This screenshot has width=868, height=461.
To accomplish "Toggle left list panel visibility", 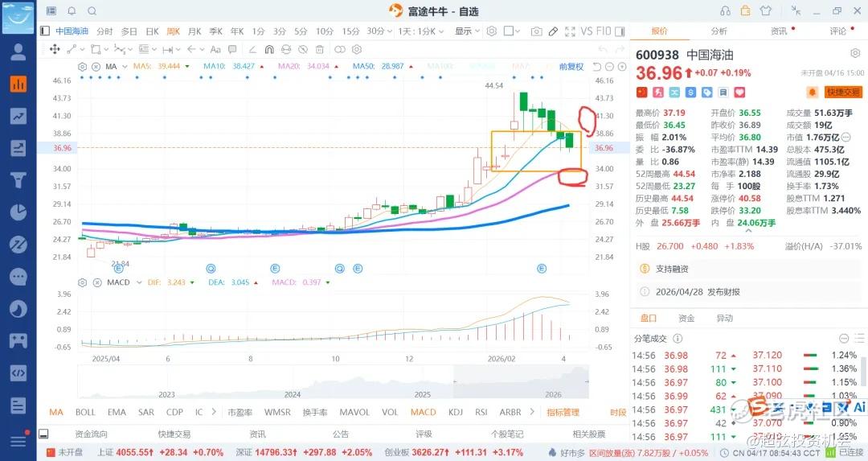I will tap(45, 31).
